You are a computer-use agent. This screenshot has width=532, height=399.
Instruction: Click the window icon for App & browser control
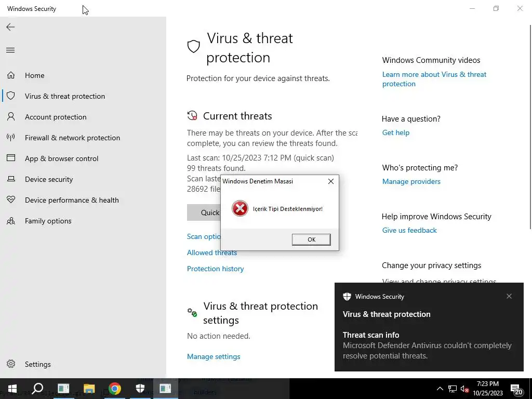pos(11,158)
